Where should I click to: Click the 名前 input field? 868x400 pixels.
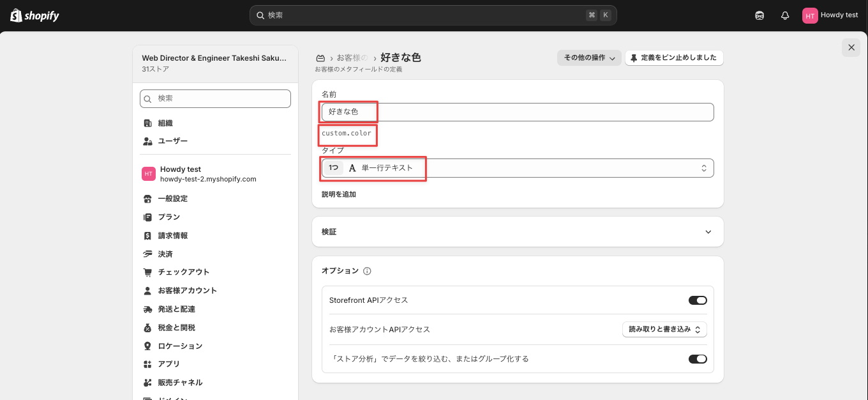pyautogui.click(x=518, y=112)
